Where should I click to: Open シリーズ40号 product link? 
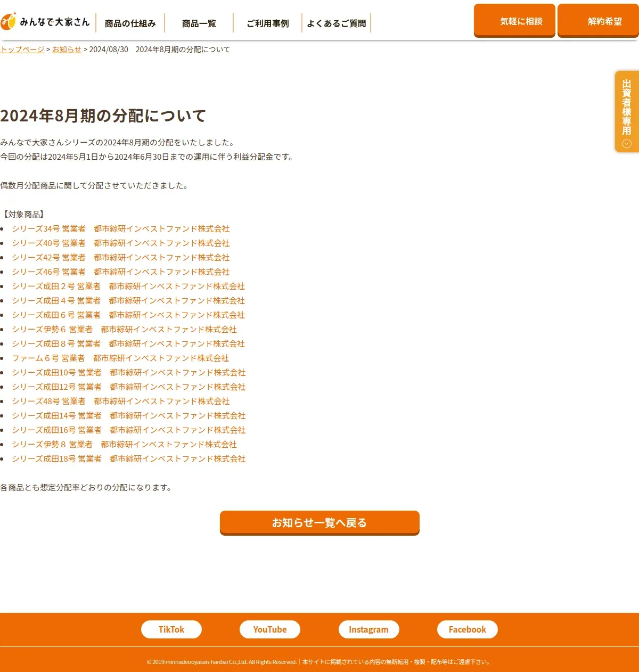(121, 243)
